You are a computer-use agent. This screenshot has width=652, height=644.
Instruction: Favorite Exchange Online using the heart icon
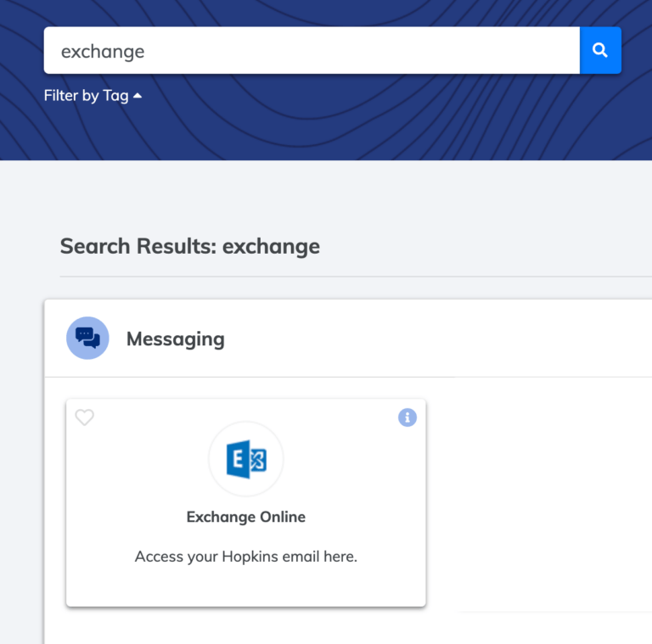point(84,417)
